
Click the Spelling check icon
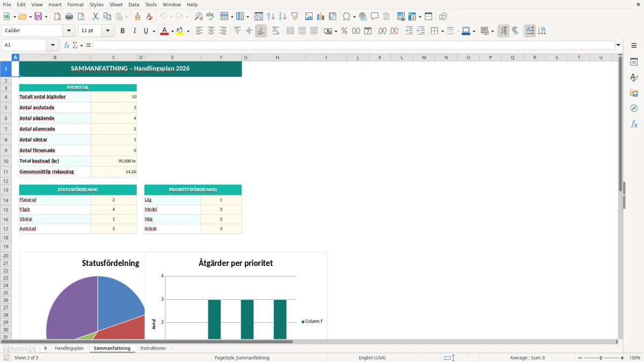tap(210, 17)
